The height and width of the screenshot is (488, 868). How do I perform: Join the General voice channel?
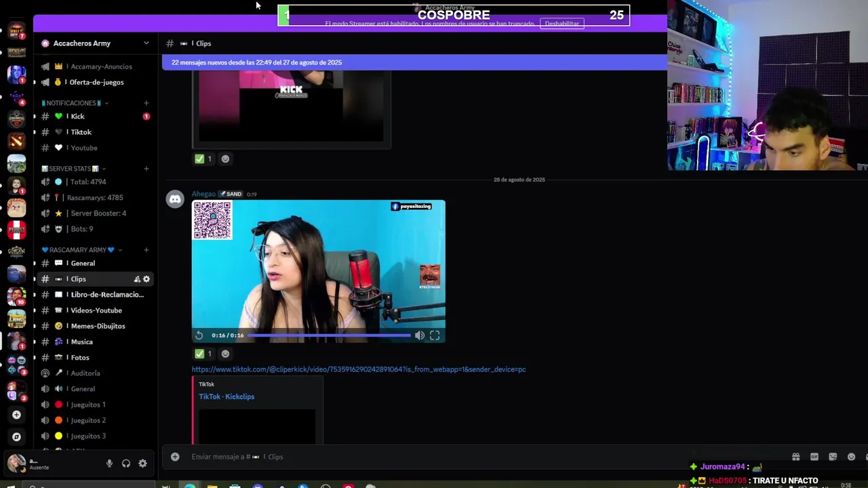[x=95, y=389]
